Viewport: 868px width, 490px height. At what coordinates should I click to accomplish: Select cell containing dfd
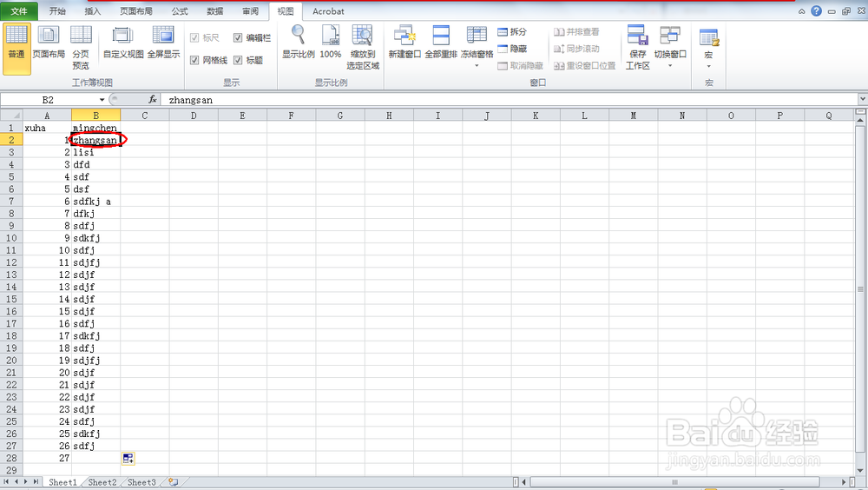click(x=95, y=164)
